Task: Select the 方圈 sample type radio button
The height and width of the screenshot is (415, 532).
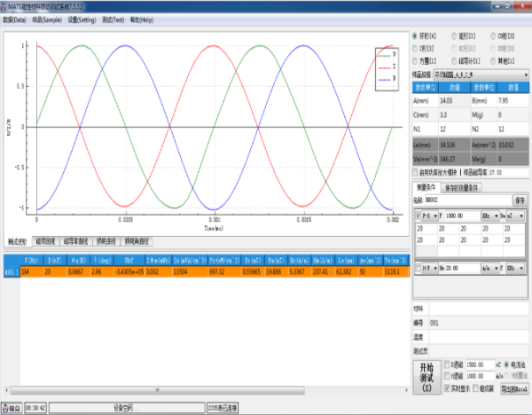Action: (417, 63)
